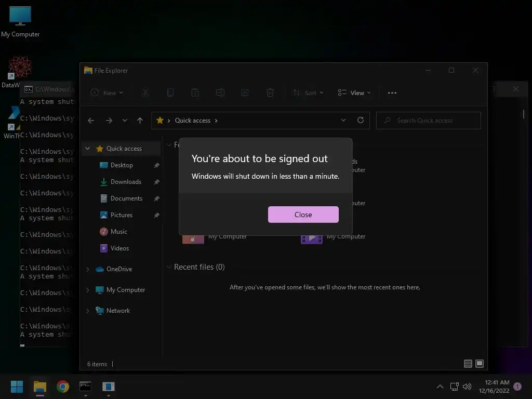Click the Paste clipboard icon
This screenshot has height=399, width=532.
195,92
